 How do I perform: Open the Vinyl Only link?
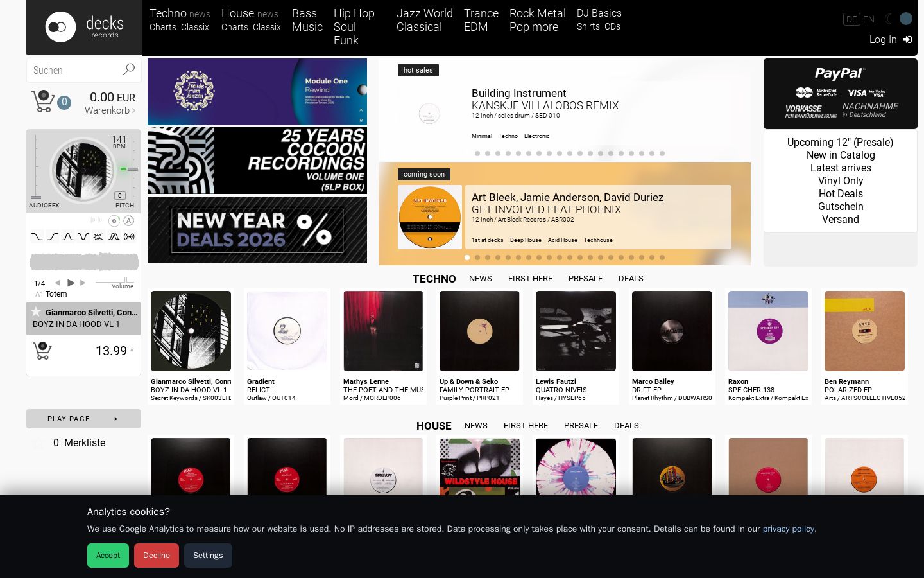pyautogui.click(x=841, y=181)
